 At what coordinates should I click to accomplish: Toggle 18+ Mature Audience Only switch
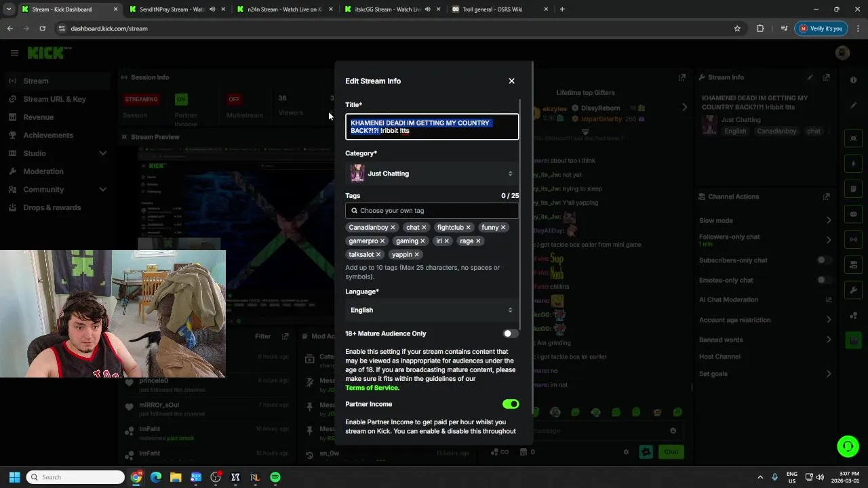coord(511,333)
